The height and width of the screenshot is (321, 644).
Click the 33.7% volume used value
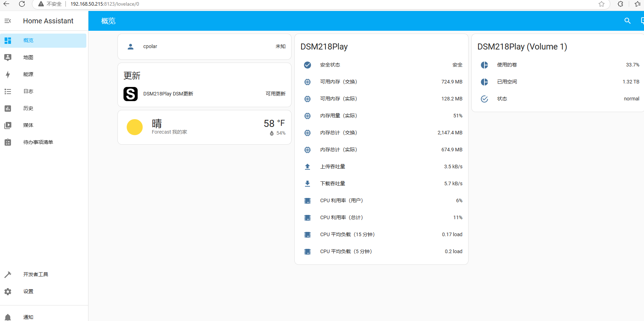tap(633, 65)
